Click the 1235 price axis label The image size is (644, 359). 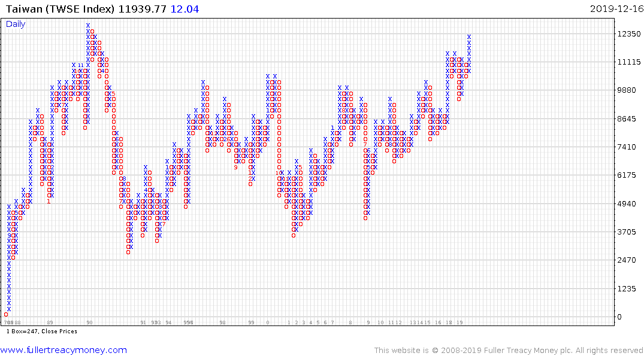coord(627,289)
